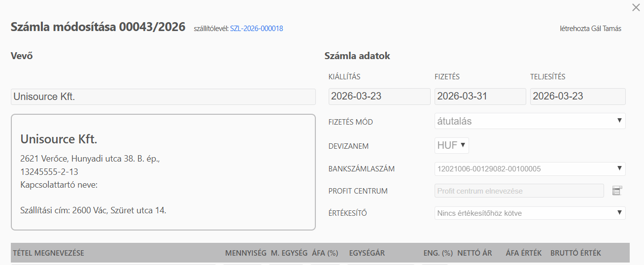Open the HUF currency dropdown
The height and width of the screenshot is (265, 644).
(452, 145)
